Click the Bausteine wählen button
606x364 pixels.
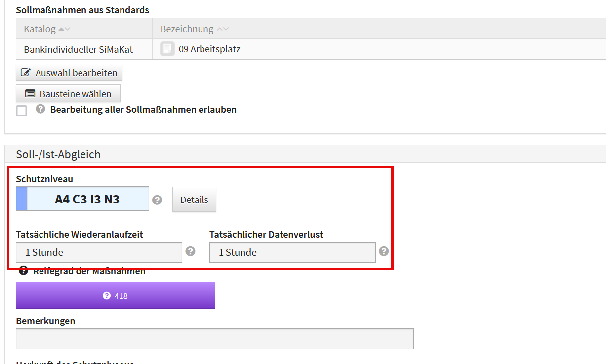click(x=68, y=94)
